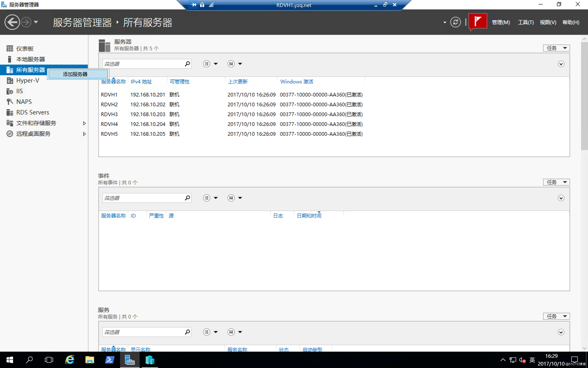Image resolution: width=588 pixels, height=368 pixels.
Task: Click search magnifier in 服务 filter
Action: 187,332
